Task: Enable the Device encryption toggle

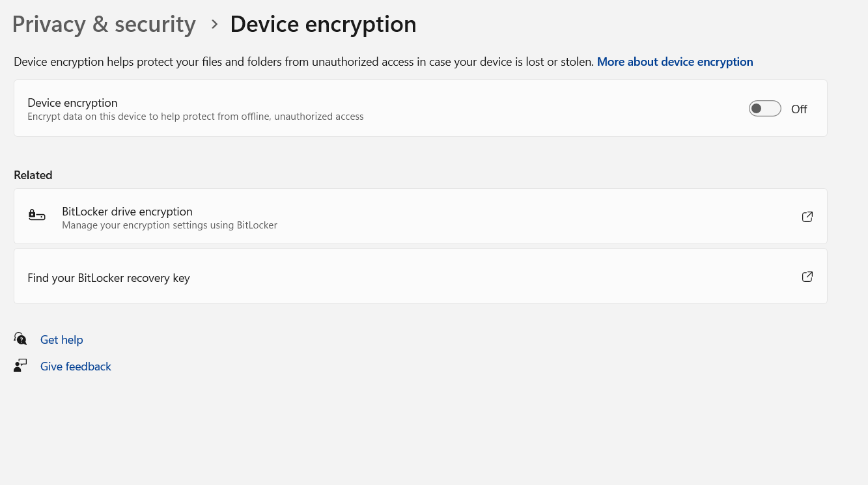Action: pos(764,108)
